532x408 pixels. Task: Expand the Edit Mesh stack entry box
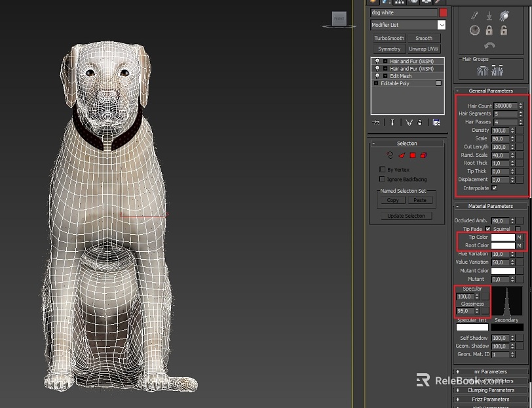(385, 75)
